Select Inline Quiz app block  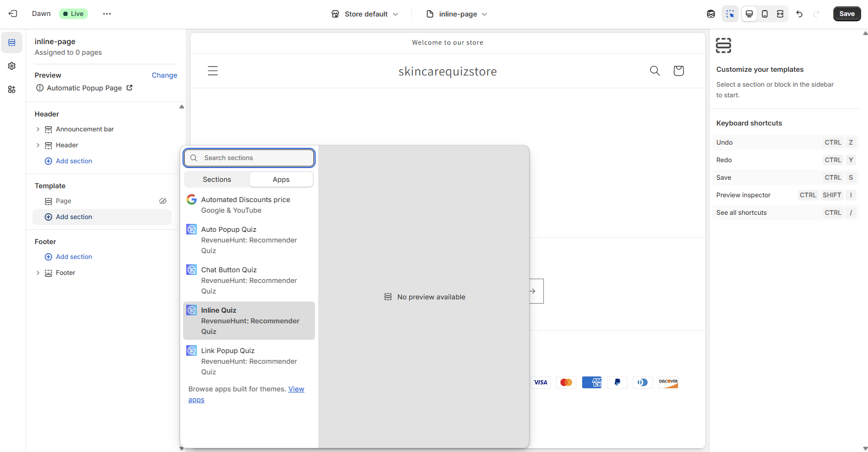pyautogui.click(x=249, y=321)
